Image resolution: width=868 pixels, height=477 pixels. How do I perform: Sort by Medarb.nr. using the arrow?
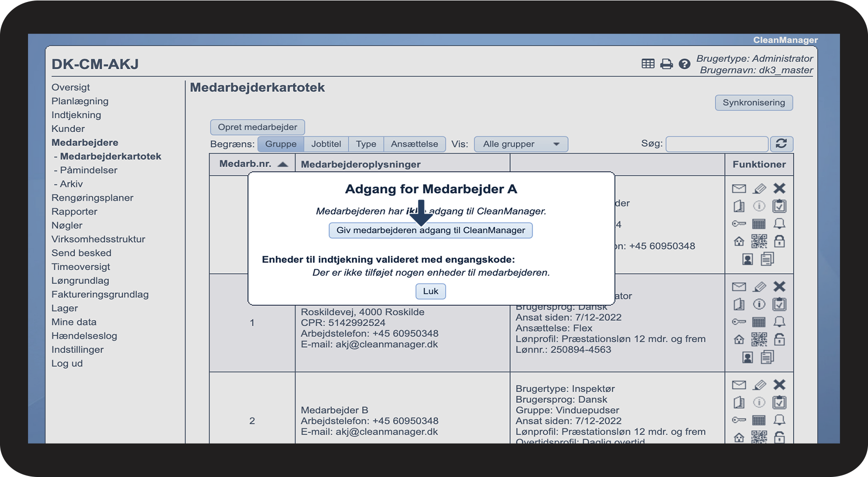282,164
